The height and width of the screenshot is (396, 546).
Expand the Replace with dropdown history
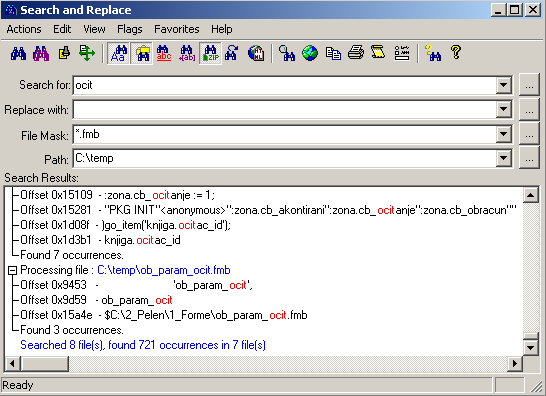point(503,110)
